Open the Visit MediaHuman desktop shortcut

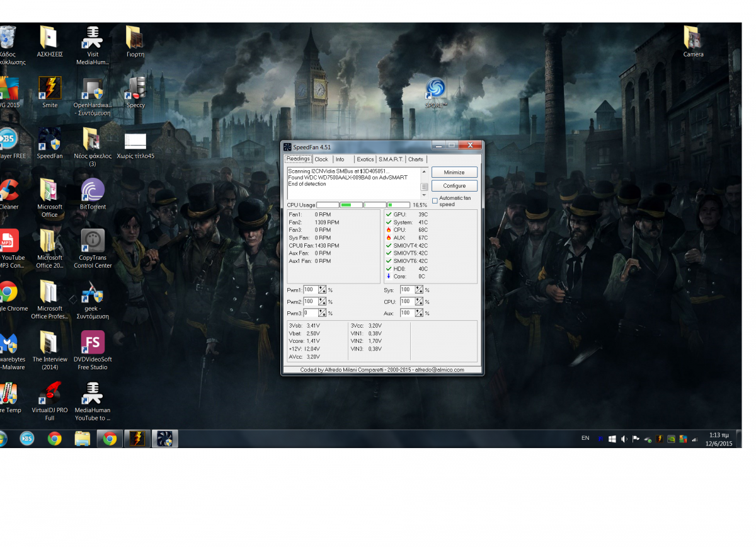93,45
